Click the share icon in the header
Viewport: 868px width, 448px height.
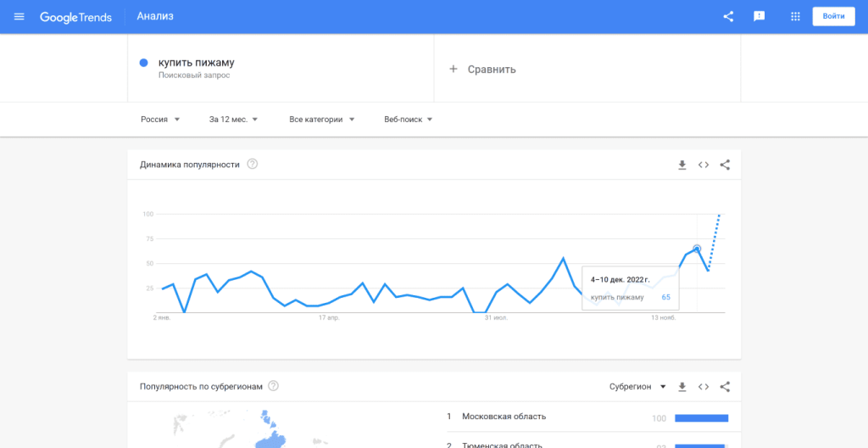point(728,17)
